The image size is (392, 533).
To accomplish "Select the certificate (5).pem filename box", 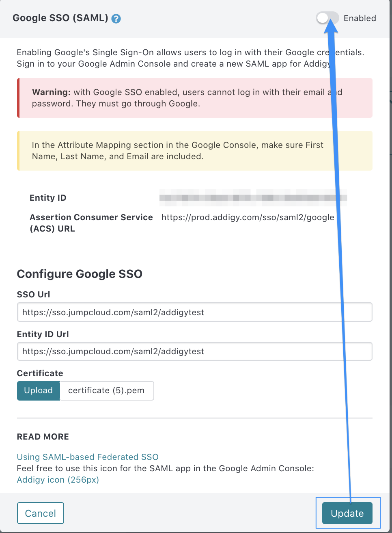I will coord(107,390).
